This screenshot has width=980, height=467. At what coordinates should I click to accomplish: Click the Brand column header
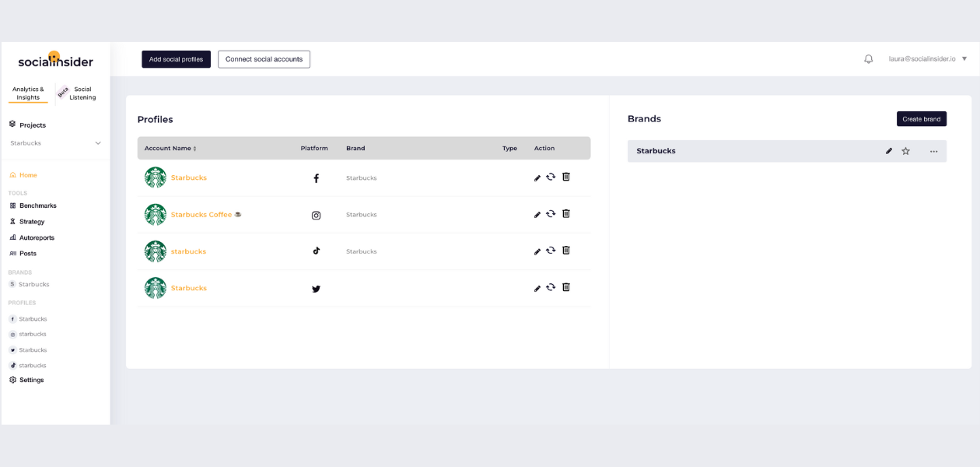pos(355,148)
